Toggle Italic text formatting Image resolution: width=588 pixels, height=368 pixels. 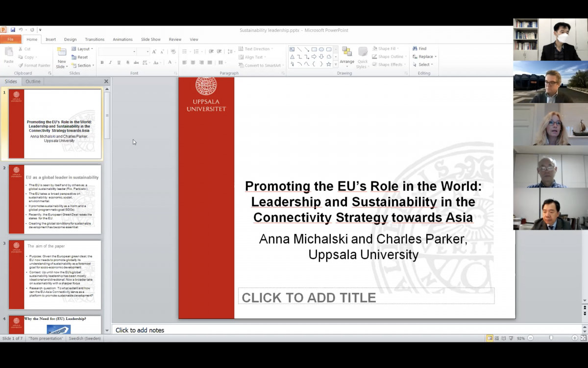[x=110, y=62]
